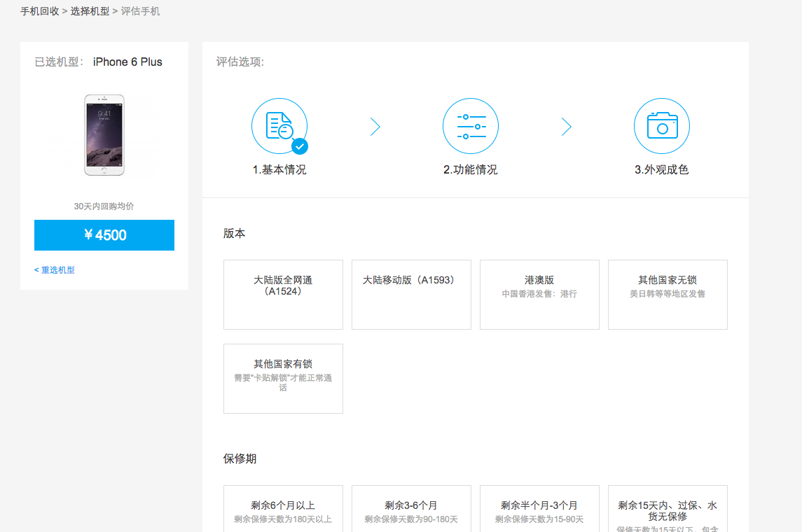Click the blue checkmark badge on step one
The height and width of the screenshot is (532, 802).
(x=300, y=147)
